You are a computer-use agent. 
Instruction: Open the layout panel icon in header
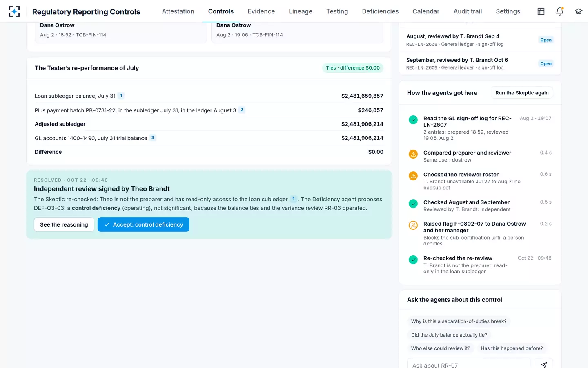[x=541, y=11]
